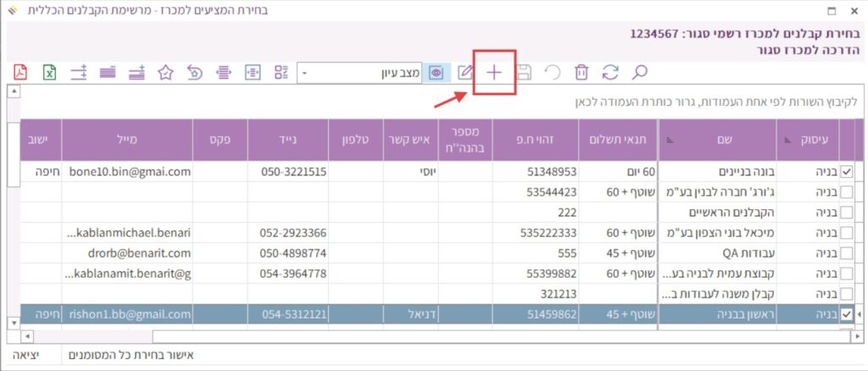Uncheck the בונה בניינים row checkbox

(x=845, y=172)
